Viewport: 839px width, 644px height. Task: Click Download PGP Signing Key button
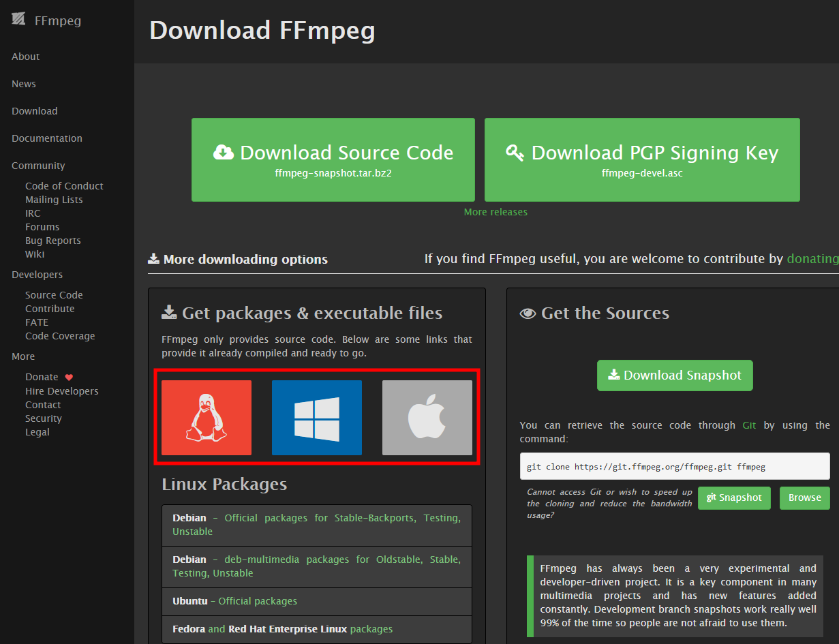[x=642, y=159]
